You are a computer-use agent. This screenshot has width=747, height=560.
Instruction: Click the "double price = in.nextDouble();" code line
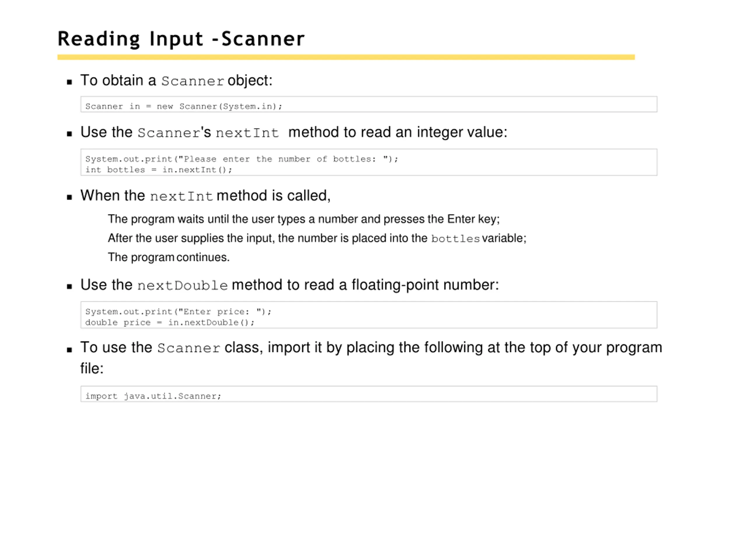[170, 322]
